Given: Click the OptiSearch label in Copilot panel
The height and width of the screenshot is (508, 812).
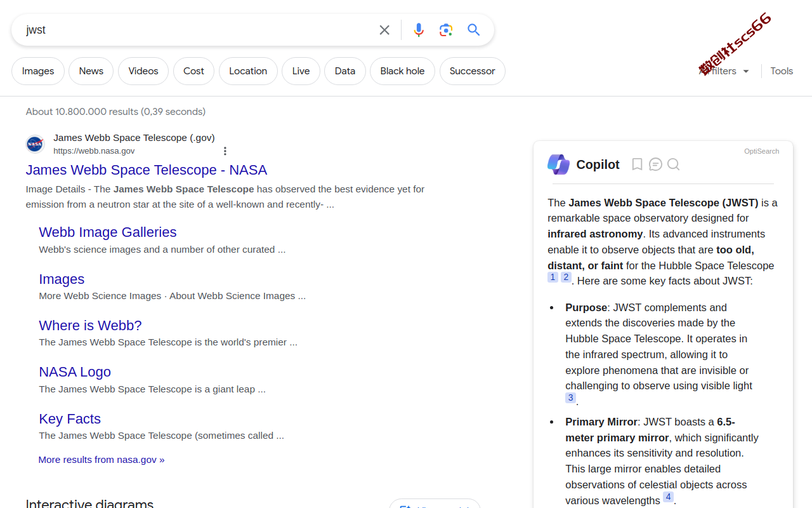Looking at the screenshot, I should (x=762, y=151).
